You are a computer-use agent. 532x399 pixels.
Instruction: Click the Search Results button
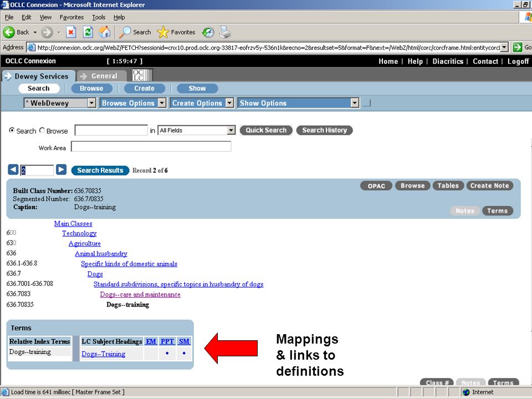100,170
